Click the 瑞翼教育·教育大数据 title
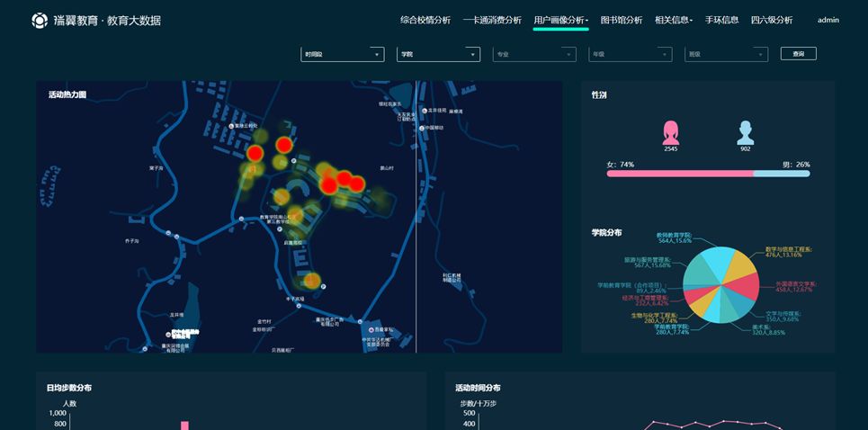The image size is (868, 430). [107, 21]
